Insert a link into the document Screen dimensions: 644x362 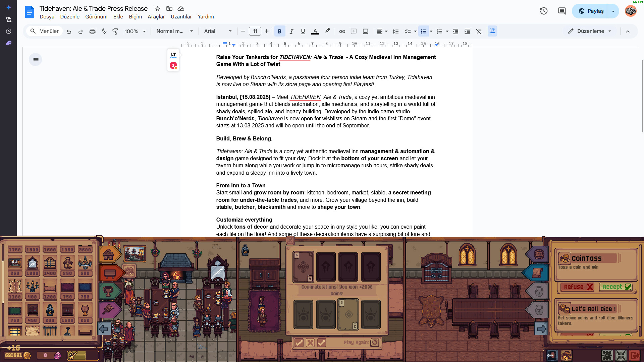(342, 31)
